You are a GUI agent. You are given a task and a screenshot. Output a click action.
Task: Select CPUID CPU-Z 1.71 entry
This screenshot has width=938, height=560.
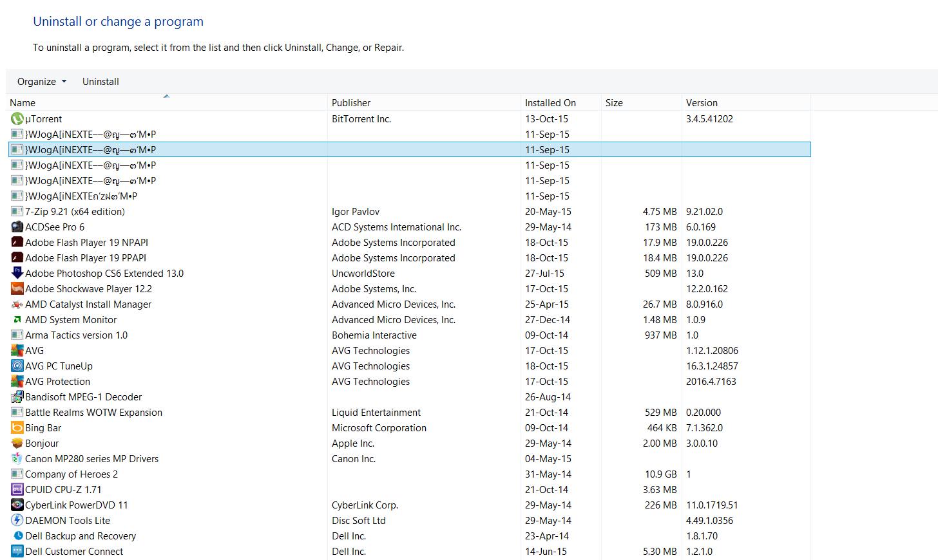coord(63,490)
